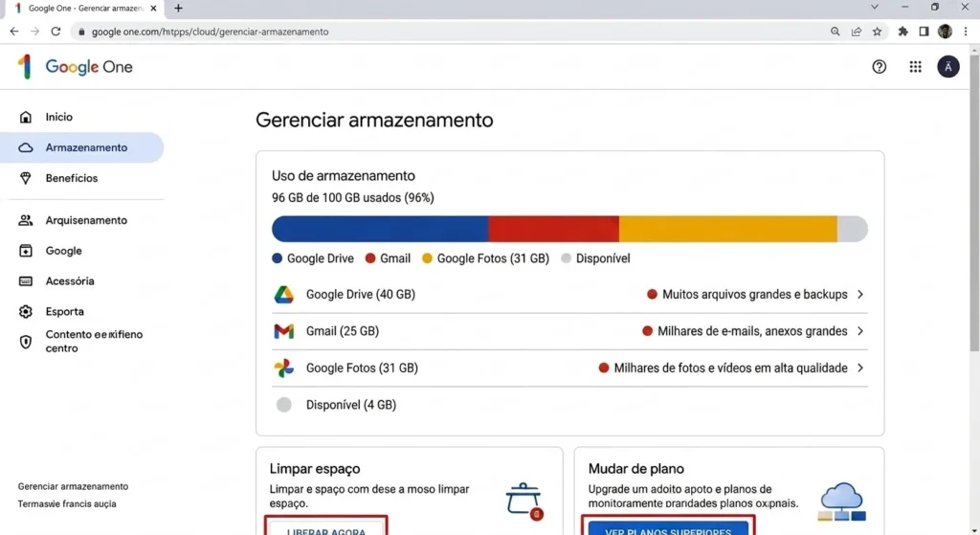Click the Armazenamento cloud icon in sidebar
The width and height of the screenshot is (980, 535).
coord(26,147)
